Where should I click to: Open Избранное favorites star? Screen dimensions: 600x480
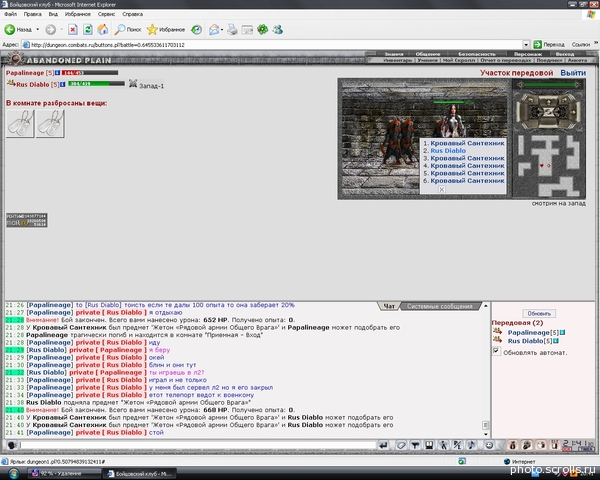[166, 29]
